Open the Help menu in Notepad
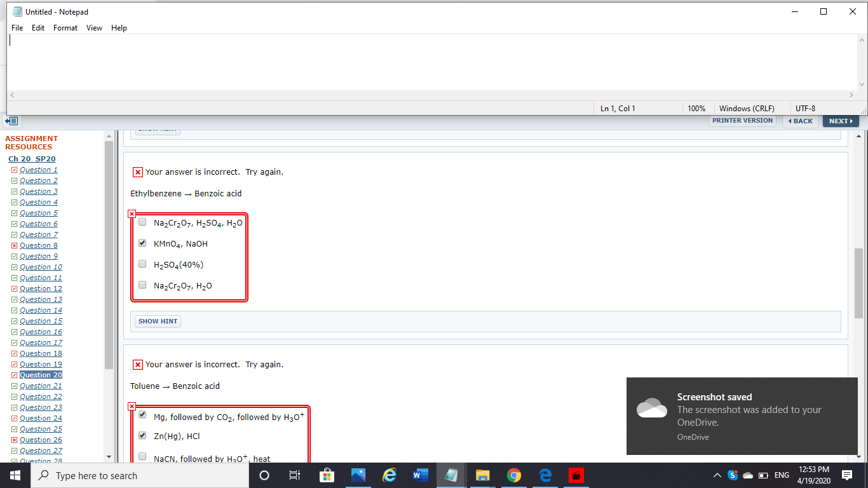Image resolution: width=868 pixels, height=488 pixels. pos(119,28)
